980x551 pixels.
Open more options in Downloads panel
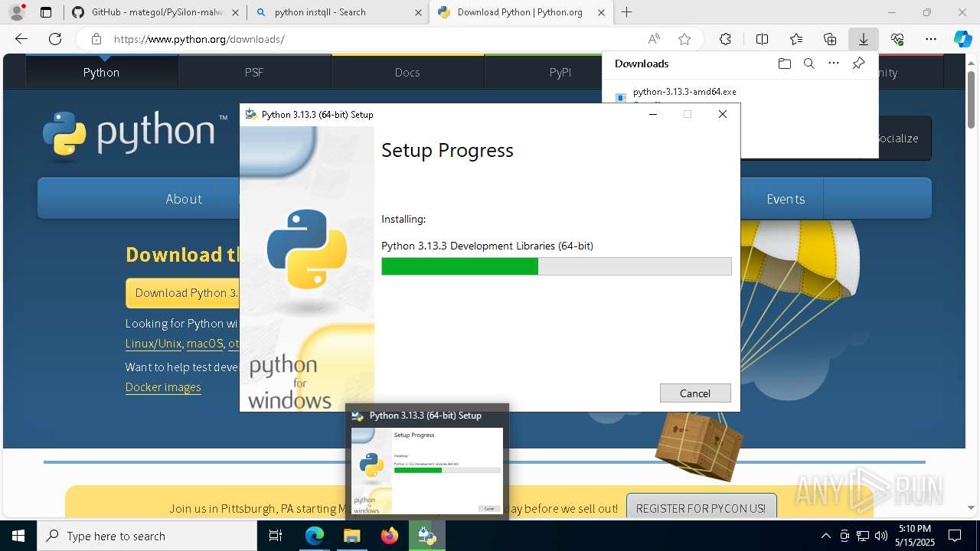pos(834,64)
